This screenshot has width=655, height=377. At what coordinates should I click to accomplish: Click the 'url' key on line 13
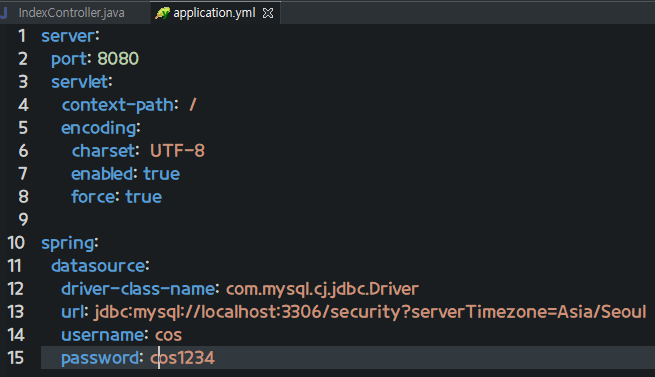click(73, 312)
